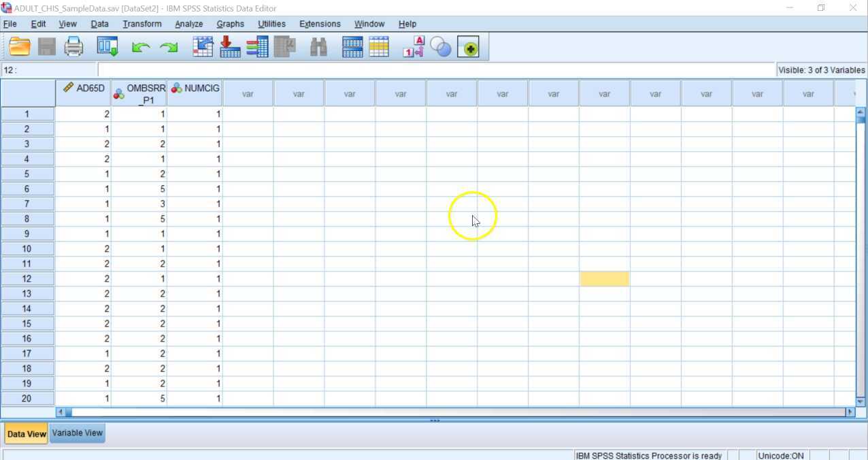The image size is (868, 460).
Task: Print using the printer icon
Action: point(73,47)
